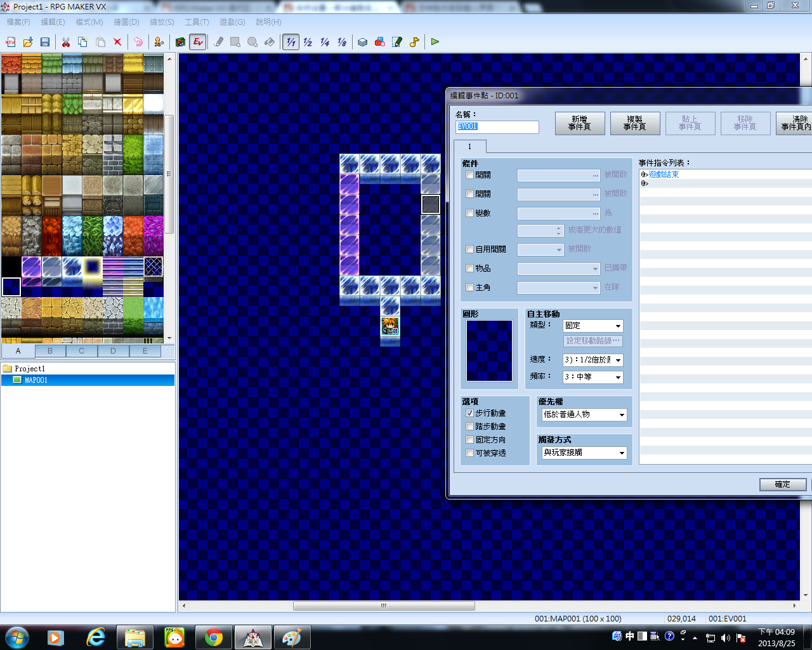Enable the 變數 condition checkbox

pyautogui.click(x=470, y=213)
